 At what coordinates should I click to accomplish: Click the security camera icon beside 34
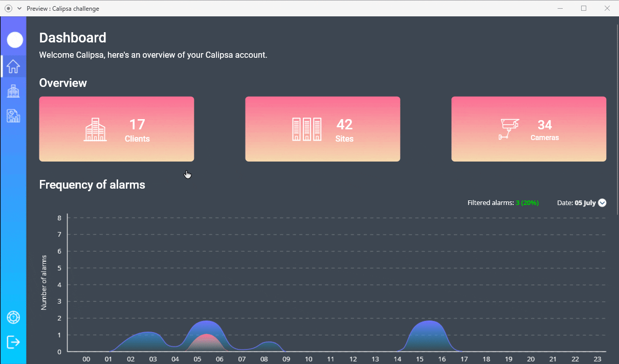[x=509, y=129]
